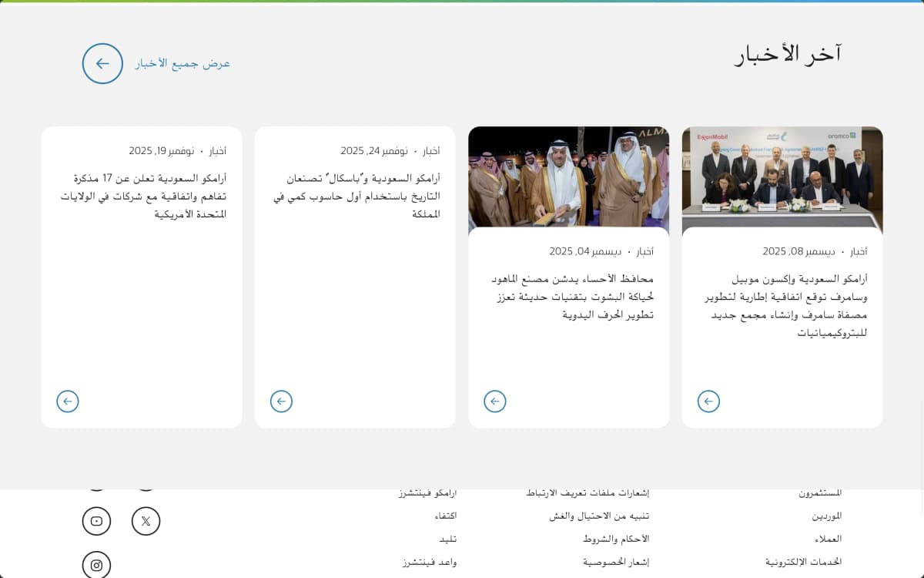Open headline about Samref refinery agreement
Viewport: 924px width, 578px height.
(785, 306)
